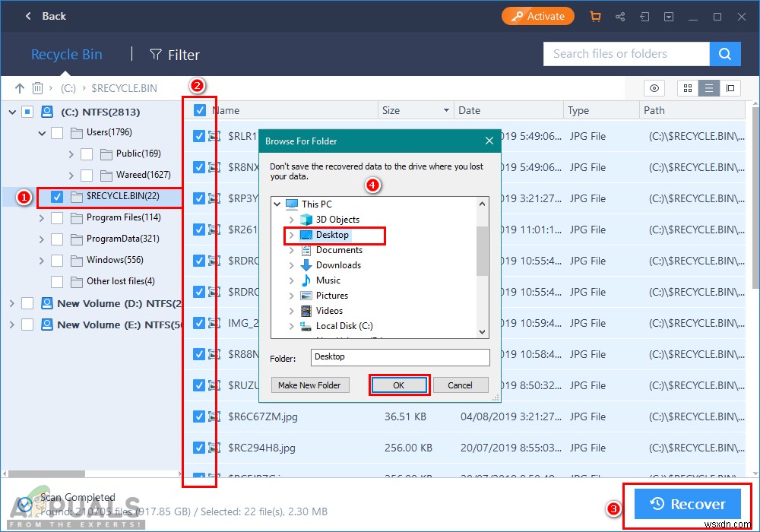This screenshot has height=532, width=760.
Task: Check the Public(169) checkbox
Action: [87, 154]
